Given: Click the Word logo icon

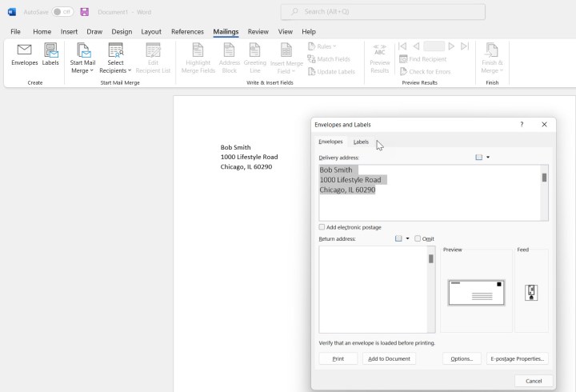Looking at the screenshot, I should click(11, 12).
